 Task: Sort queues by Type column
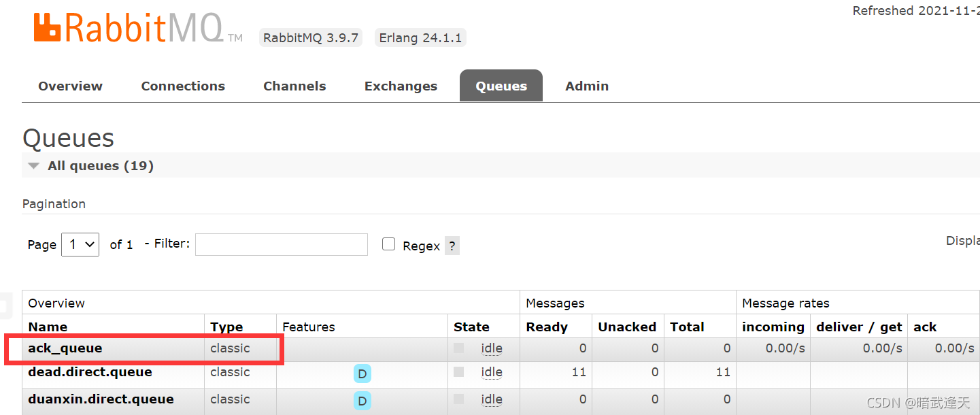226,327
